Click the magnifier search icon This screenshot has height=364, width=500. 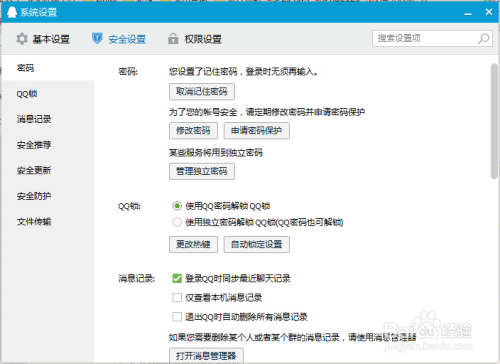[484, 39]
